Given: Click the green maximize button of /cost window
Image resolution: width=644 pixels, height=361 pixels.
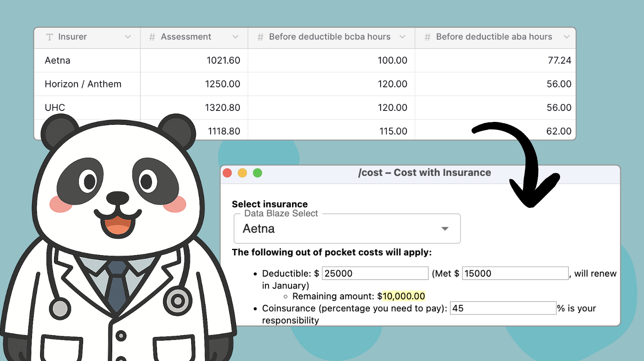Looking at the screenshot, I should tap(257, 173).
